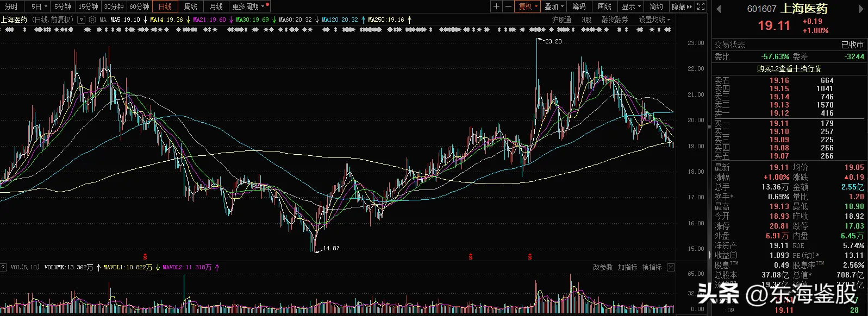Toggle the 融资融券 indicator
This screenshot has height=316, width=868.
[x=615, y=20]
